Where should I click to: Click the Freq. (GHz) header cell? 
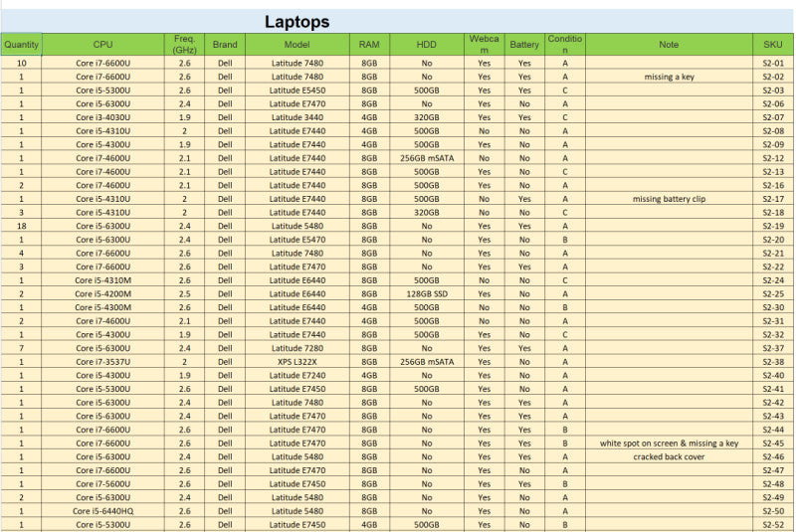pyautogui.click(x=185, y=45)
